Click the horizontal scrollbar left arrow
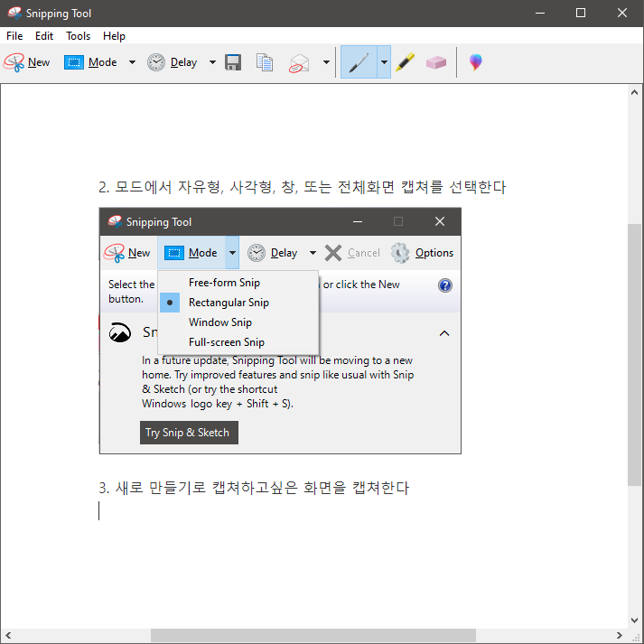Screen dimensions: 644x644 (8, 636)
